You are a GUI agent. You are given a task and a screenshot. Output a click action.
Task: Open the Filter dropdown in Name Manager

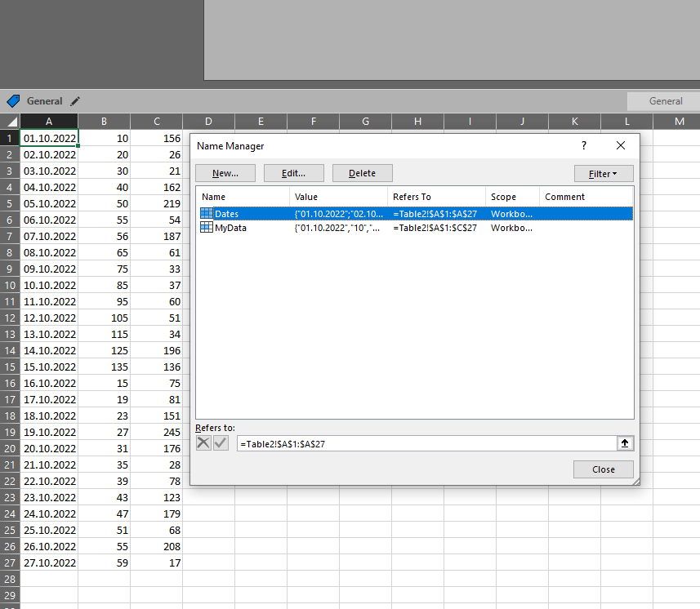604,173
